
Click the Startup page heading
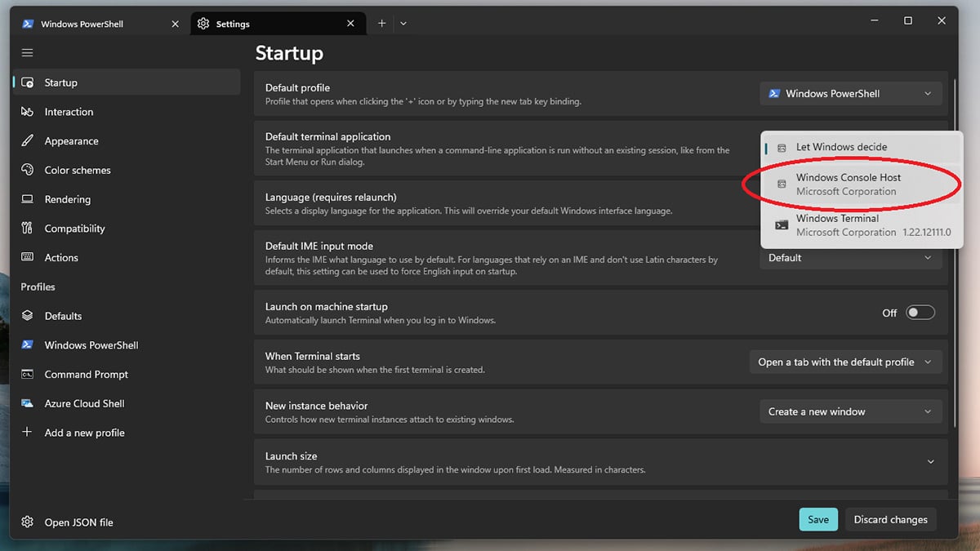tap(289, 53)
